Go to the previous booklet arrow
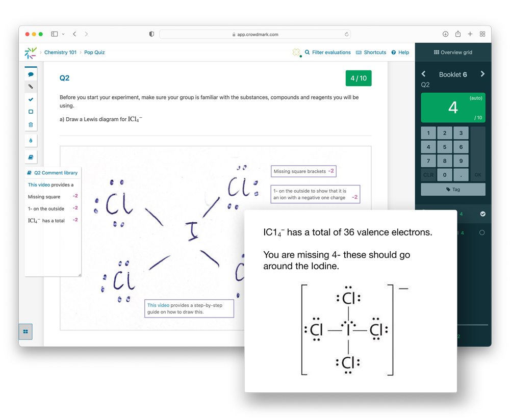This screenshot has width=510, height=420. point(423,74)
